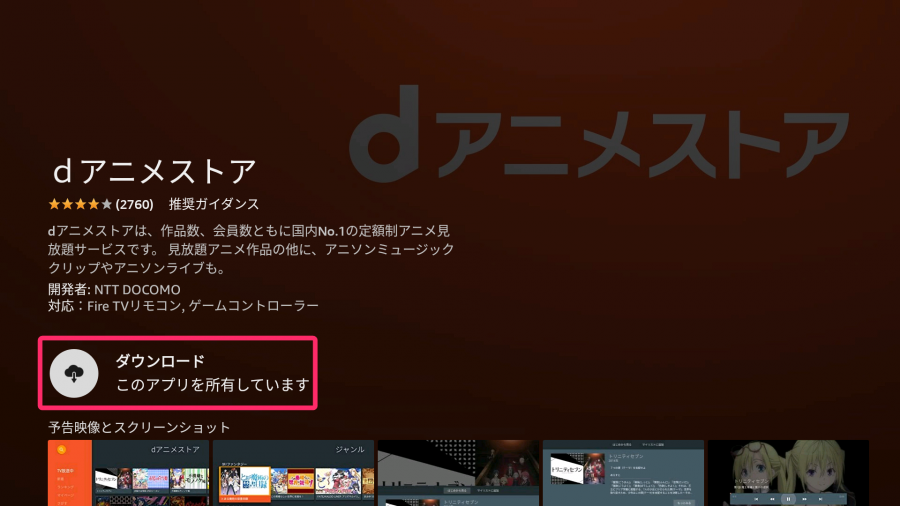Click 対応:Fire TVリモコン compatibility line
Viewport: 900px width, 506px height.
point(183,306)
